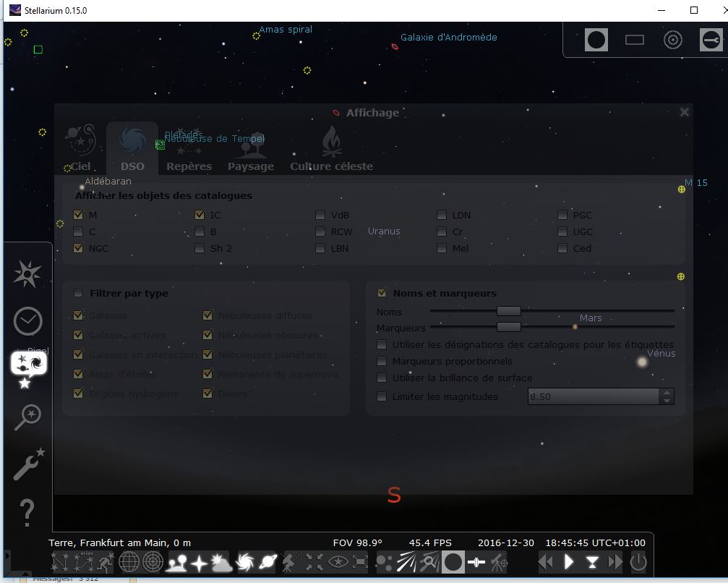Center on selected object arrows icon
The width and height of the screenshot is (728, 583).
click(x=314, y=562)
